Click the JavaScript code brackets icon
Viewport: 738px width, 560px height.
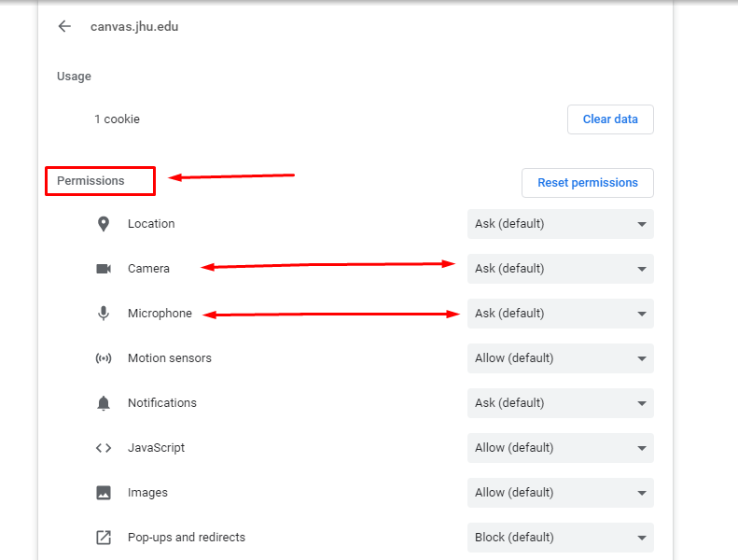point(104,448)
